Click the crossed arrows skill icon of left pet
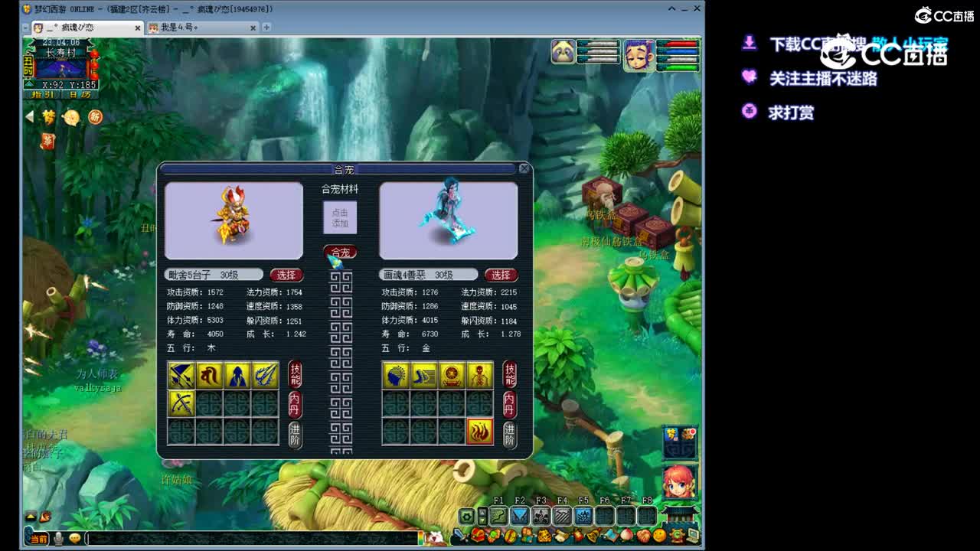The height and width of the screenshot is (551, 980). [181, 375]
